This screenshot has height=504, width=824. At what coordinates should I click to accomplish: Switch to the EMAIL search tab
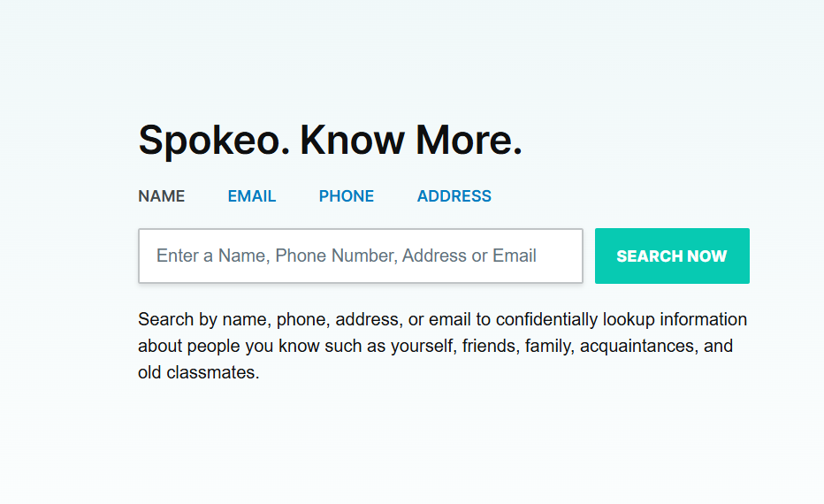[x=252, y=196]
